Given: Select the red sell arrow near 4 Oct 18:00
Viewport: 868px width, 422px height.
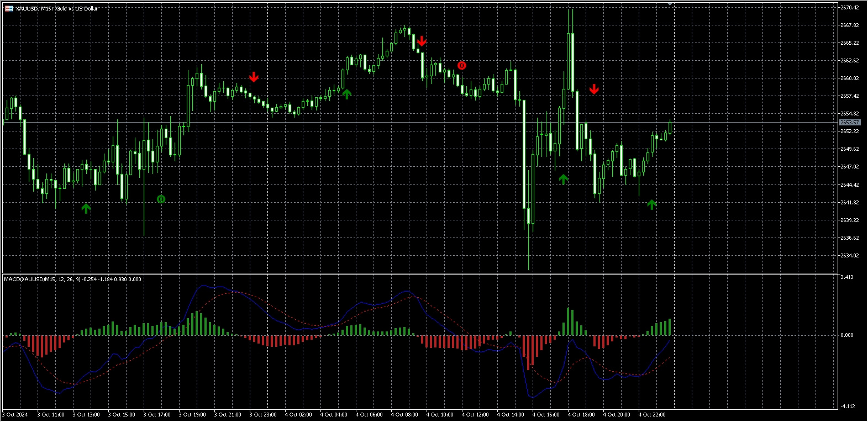Looking at the screenshot, I should pos(594,89).
